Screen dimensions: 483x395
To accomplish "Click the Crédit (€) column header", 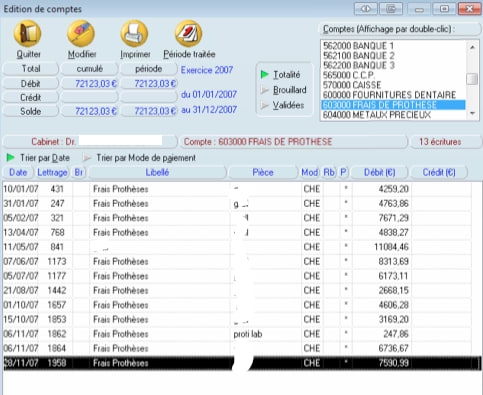I will tap(439, 172).
